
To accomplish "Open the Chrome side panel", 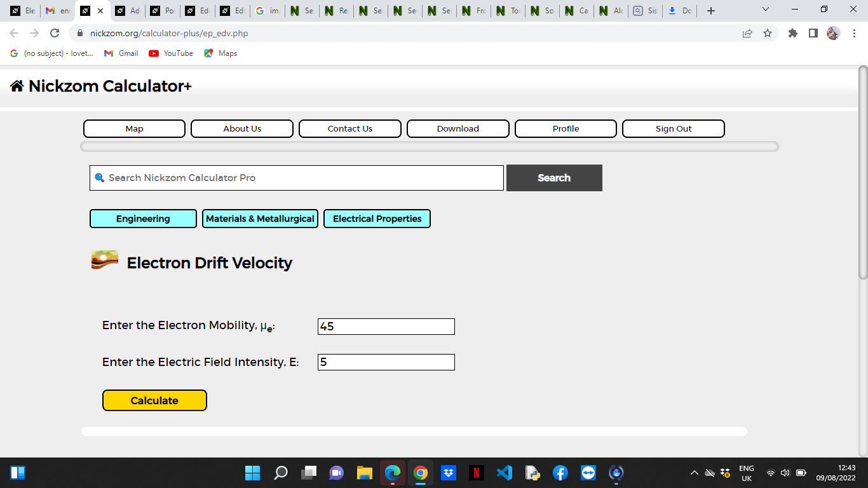I will pos(813,33).
